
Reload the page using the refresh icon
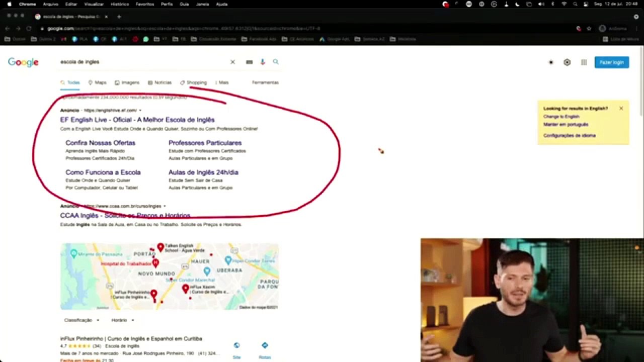[29, 29]
